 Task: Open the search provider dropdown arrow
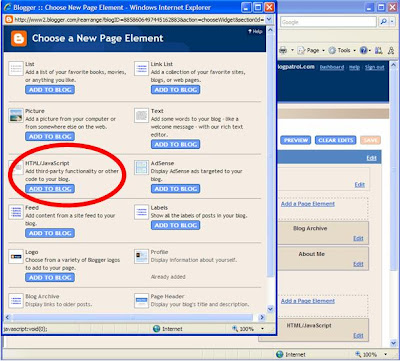(x=392, y=22)
